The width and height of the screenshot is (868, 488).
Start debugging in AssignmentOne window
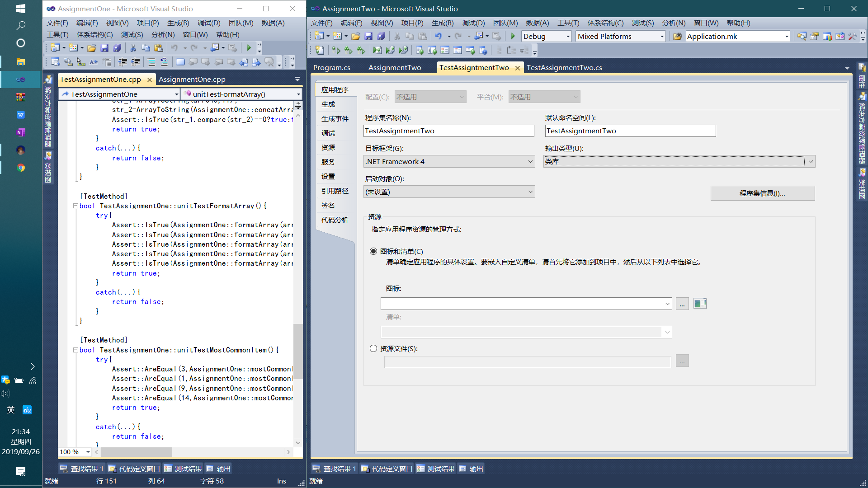pos(249,48)
